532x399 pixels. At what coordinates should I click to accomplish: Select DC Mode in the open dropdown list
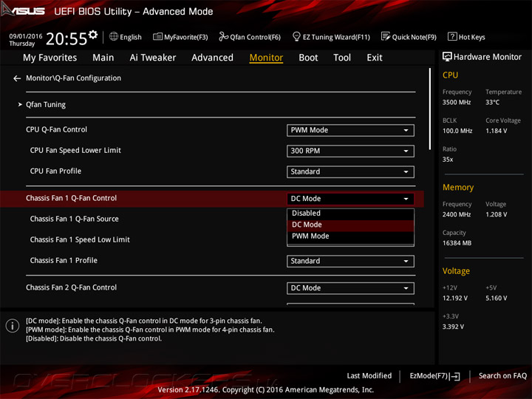(x=350, y=225)
